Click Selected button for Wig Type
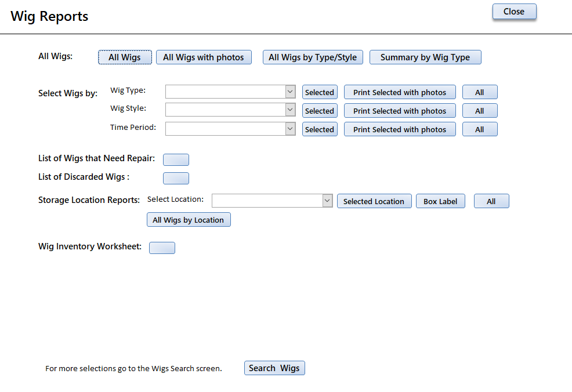 320,92
